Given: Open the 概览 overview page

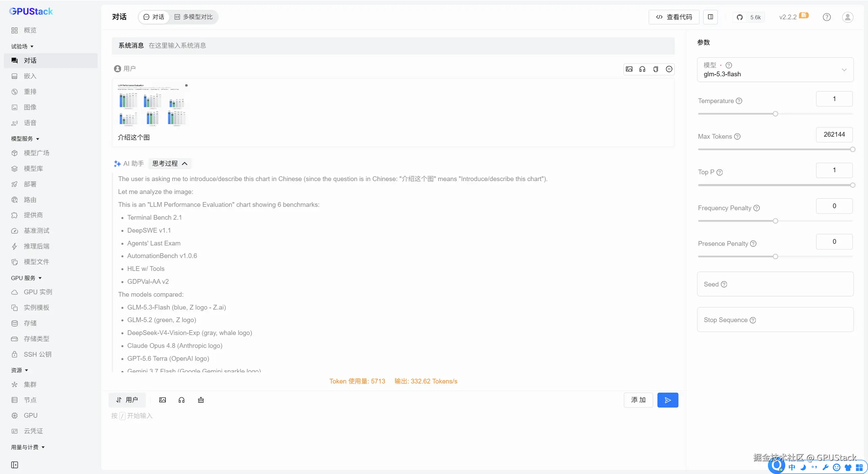Looking at the screenshot, I should click(x=51, y=31).
